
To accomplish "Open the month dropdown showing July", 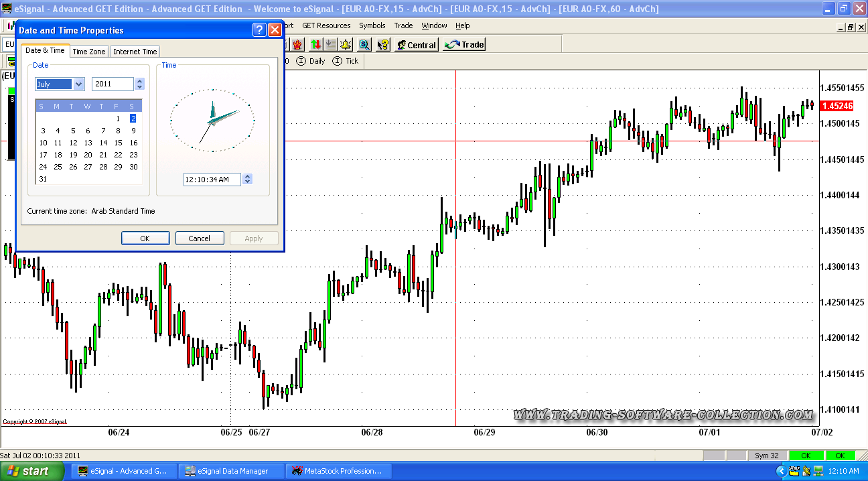I will coord(78,84).
